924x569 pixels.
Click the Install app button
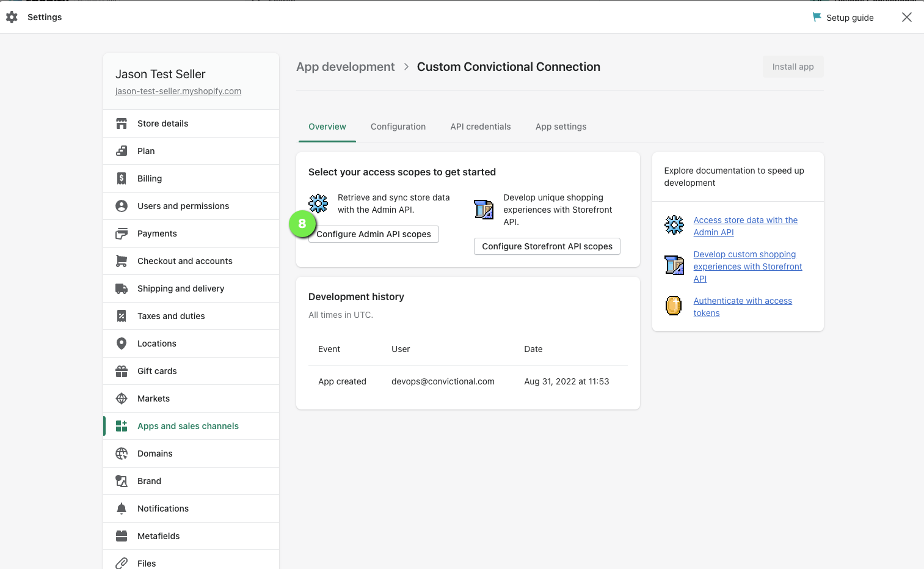coord(793,67)
